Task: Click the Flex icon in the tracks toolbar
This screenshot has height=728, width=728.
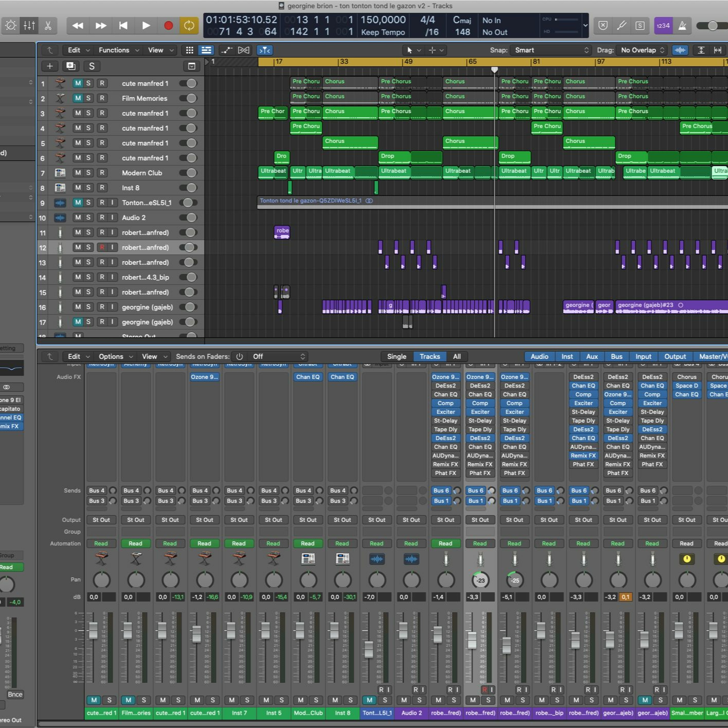Action: pyautogui.click(x=244, y=50)
